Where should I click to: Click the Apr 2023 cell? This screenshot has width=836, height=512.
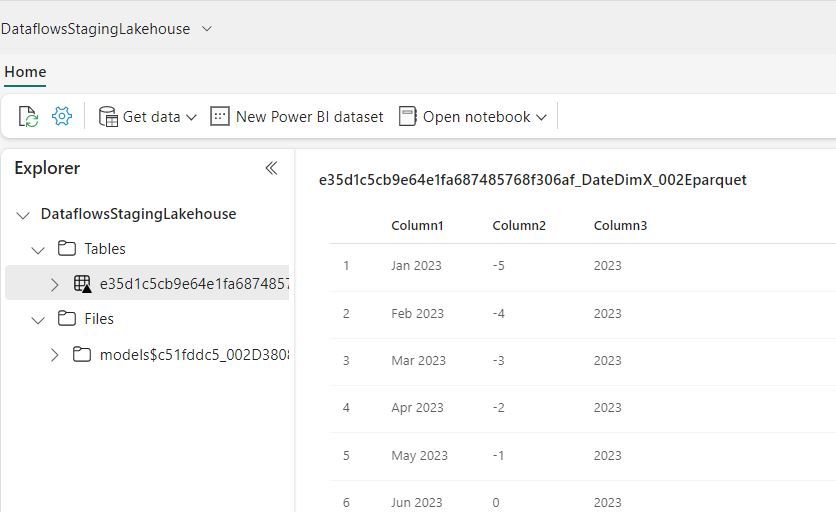417,408
